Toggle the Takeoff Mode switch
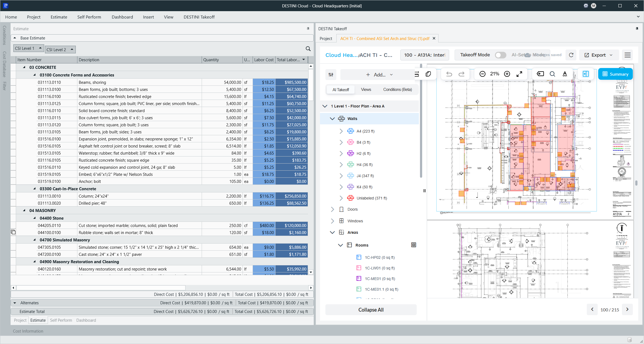Screen dimensions: 644x344 coord(500,55)
